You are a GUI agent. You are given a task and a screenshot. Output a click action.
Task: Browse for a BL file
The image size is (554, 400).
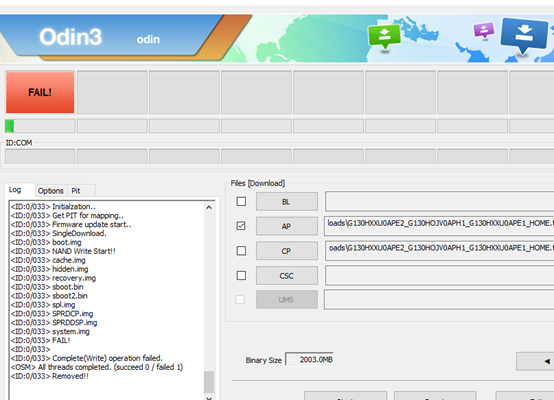[x=287, y=202]
